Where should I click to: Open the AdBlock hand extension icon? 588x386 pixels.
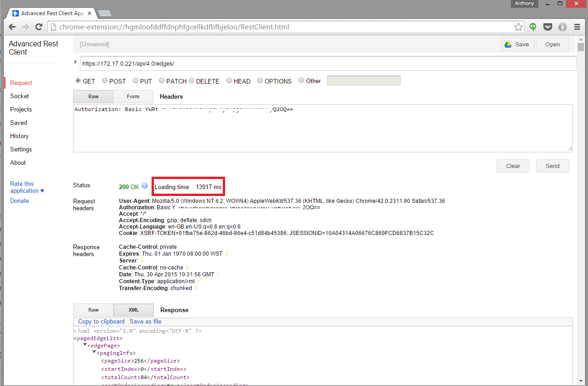pos(562,27)
